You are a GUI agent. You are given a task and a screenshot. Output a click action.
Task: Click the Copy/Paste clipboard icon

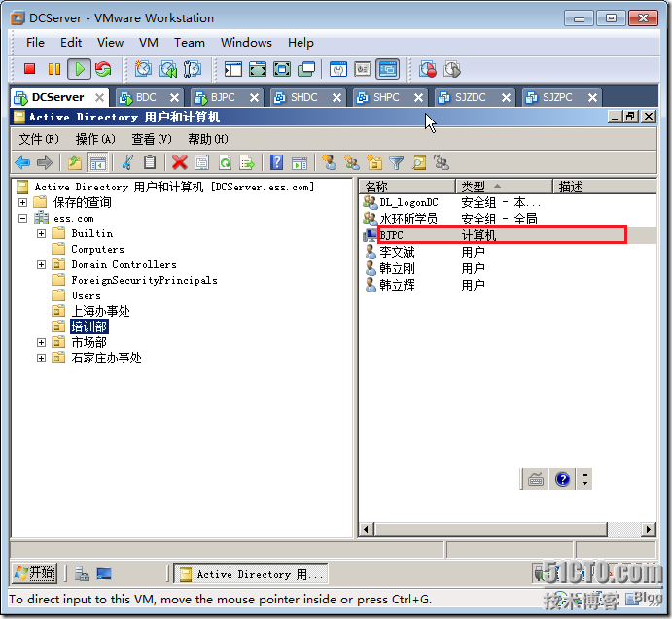[x=150, y=162]
